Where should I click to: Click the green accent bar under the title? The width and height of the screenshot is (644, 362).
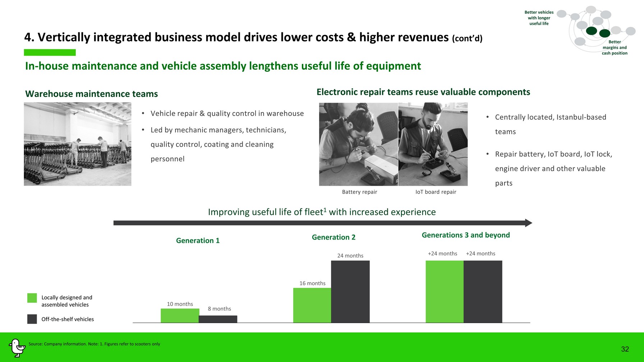click(50, 52)
